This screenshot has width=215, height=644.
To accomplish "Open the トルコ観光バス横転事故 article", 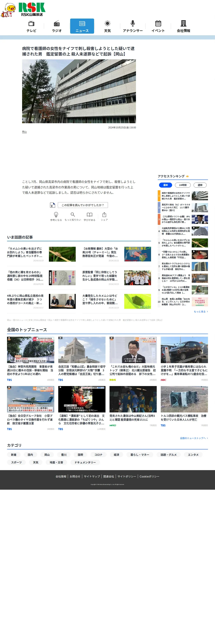I will (184, 406).
